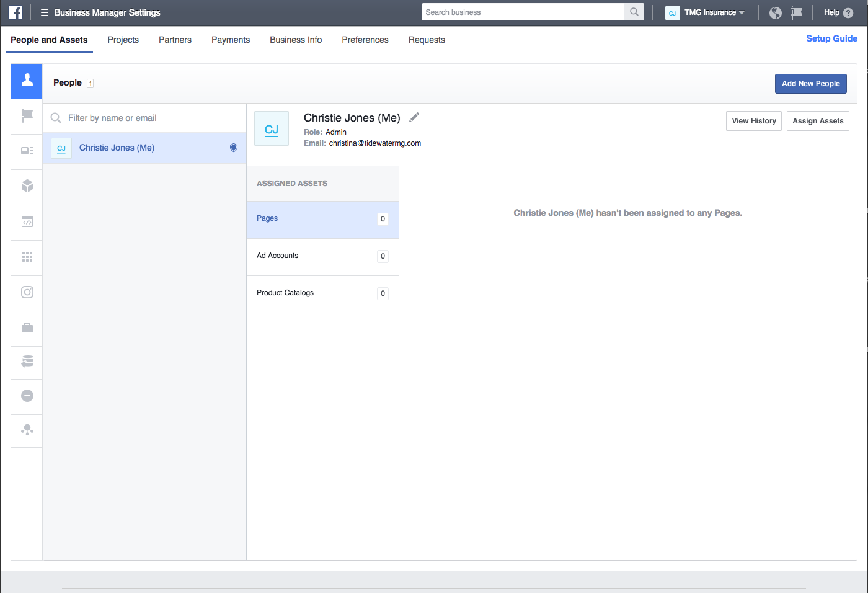The width and height of the screenshot is (868, 593).
Task: Click the Search business input box
Action: [x=523, y=12]
